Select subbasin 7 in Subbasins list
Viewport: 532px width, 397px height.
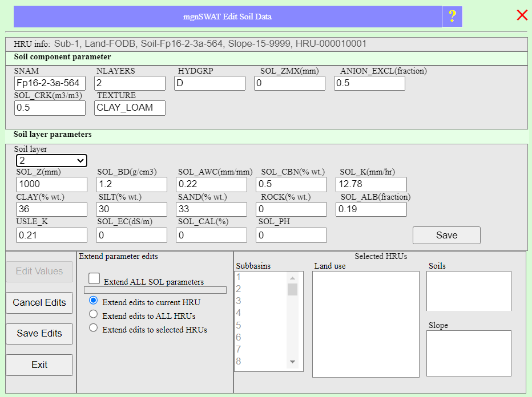(260, 349)
